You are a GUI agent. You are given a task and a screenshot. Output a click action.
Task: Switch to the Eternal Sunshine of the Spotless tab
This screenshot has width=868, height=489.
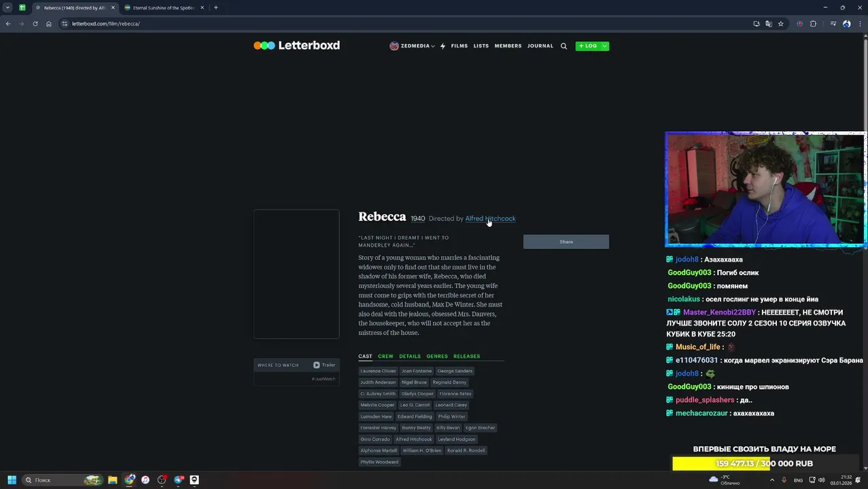(x=163, y=7)
